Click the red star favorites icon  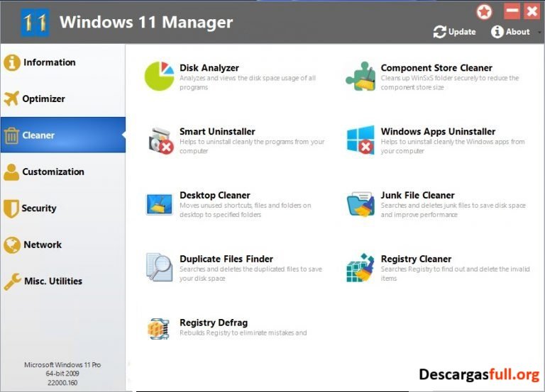tap(484, 12)
